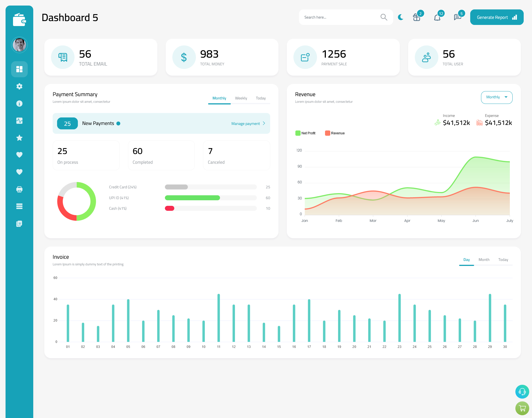Select Day tab in Invoice section
532x418 pixels.
click(x=466, y=260)
